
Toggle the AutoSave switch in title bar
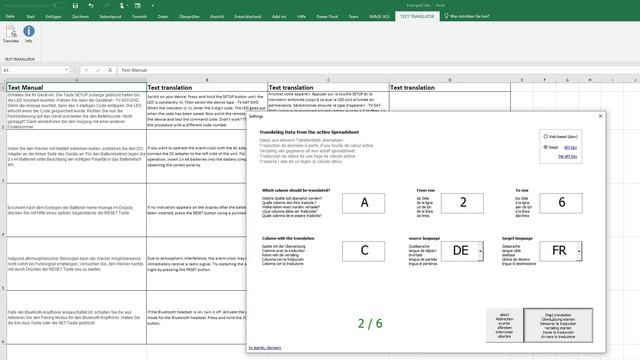[x=58, y=5]
